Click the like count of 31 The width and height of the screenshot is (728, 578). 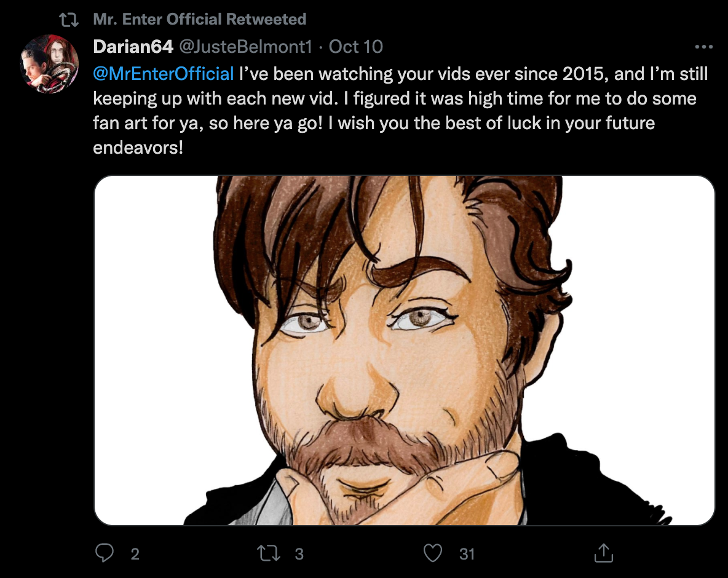pyautogui.click(x=467, y=554)
